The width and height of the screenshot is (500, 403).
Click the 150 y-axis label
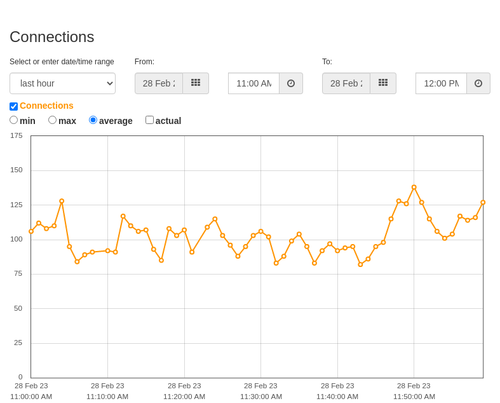tap(16, 170)
